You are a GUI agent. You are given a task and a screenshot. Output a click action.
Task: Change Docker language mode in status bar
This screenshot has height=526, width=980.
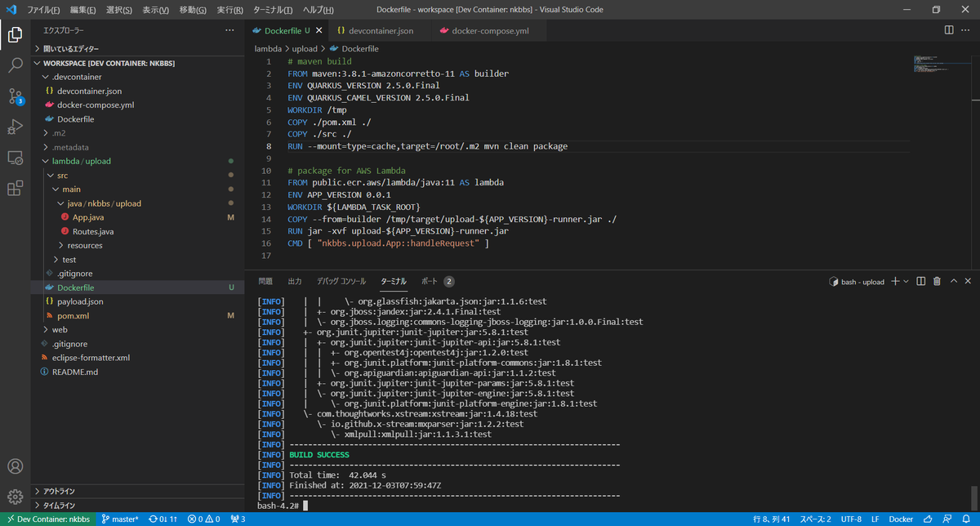(901, 519)
